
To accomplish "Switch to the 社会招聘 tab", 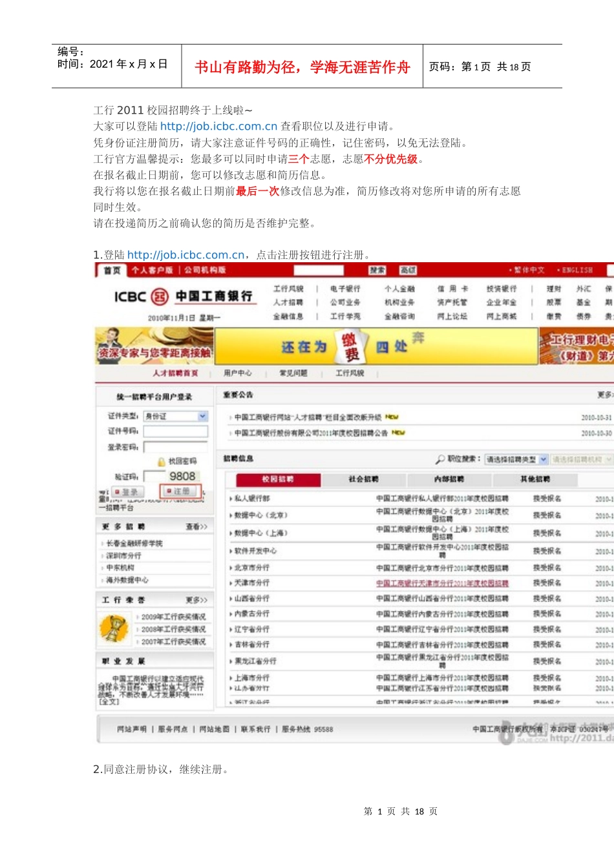I will (363, 479).
